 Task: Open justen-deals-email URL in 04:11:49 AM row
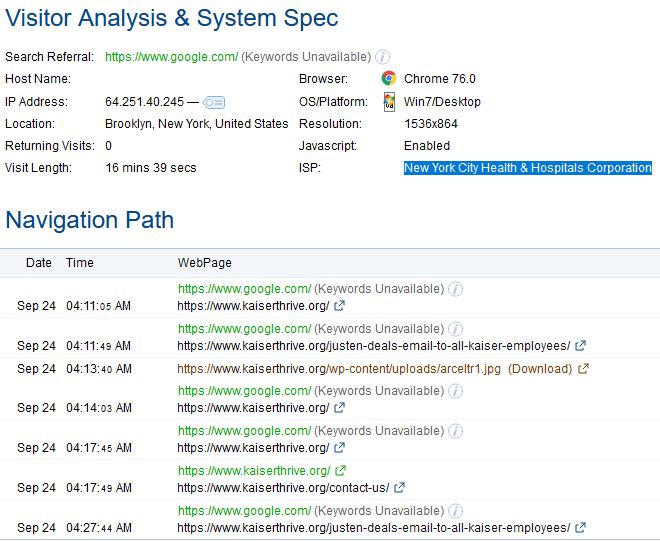click(x=374, y=346)
